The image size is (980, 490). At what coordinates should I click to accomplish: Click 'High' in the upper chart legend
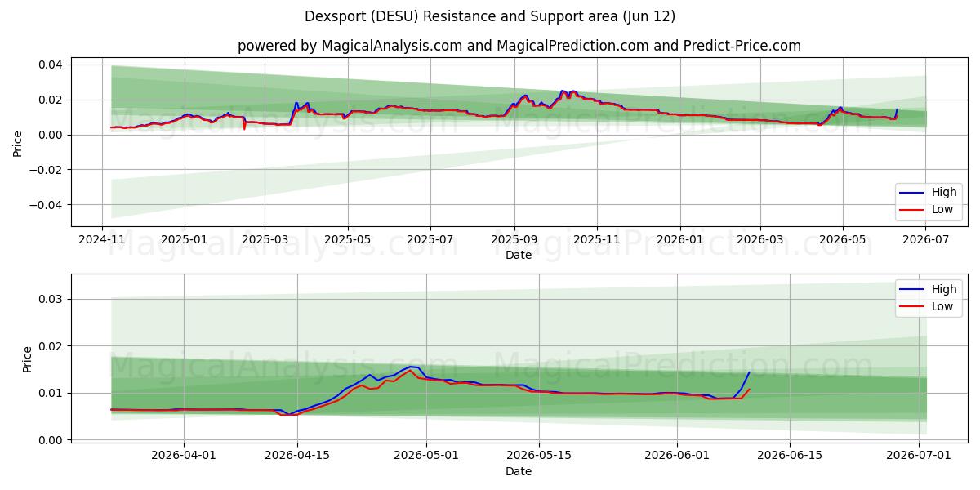pos(944,193)
